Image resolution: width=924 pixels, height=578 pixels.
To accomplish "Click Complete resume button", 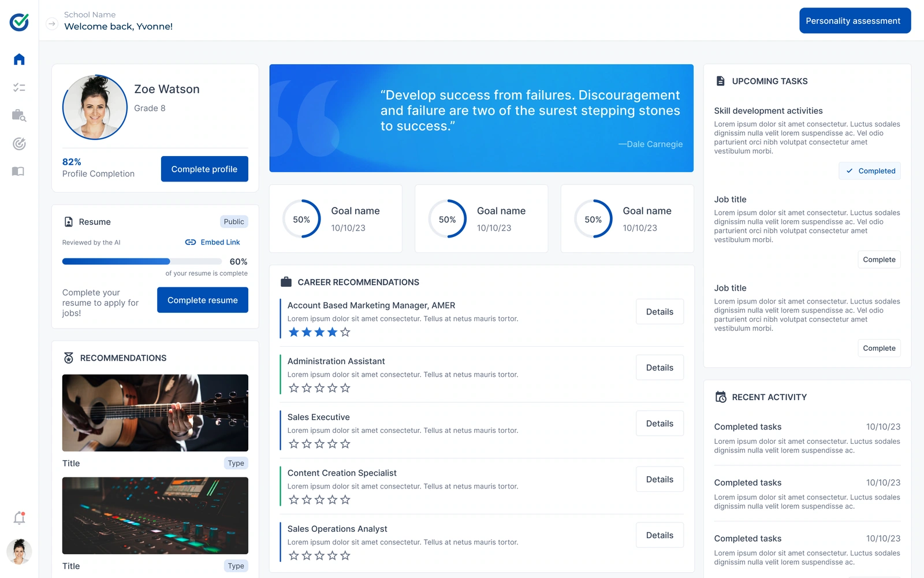I will click(203, 300).
